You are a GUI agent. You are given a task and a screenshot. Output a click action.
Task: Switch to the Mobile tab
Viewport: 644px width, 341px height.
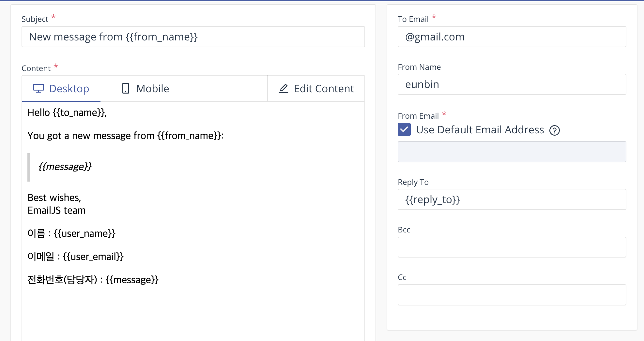[x=145, y=88]
